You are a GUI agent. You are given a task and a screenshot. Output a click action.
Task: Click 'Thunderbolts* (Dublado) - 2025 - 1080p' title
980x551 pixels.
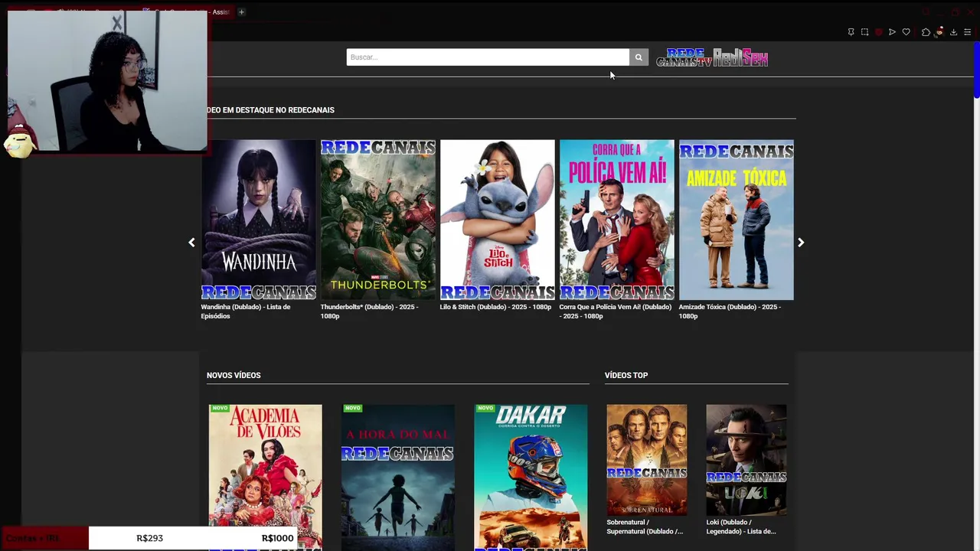(x=369, y=311)
